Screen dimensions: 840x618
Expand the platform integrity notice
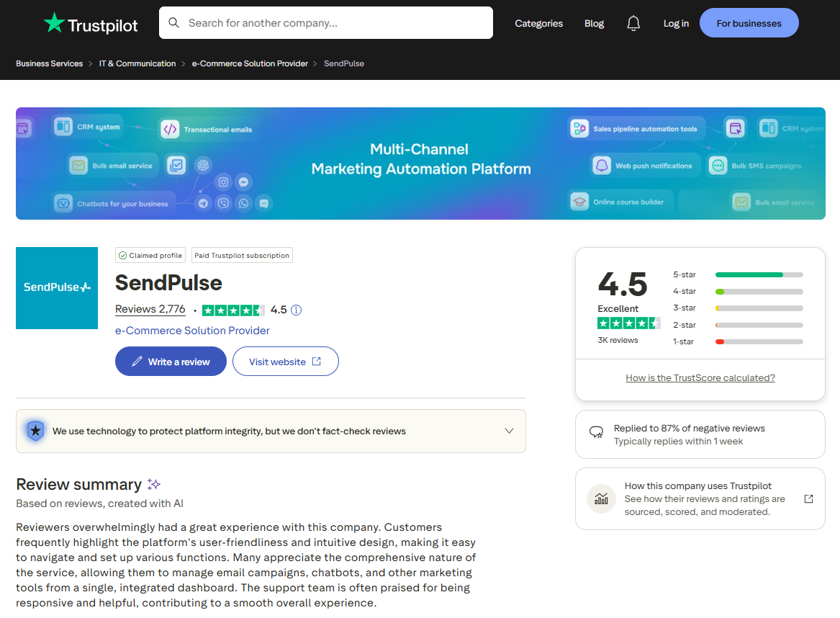(509, 431)
